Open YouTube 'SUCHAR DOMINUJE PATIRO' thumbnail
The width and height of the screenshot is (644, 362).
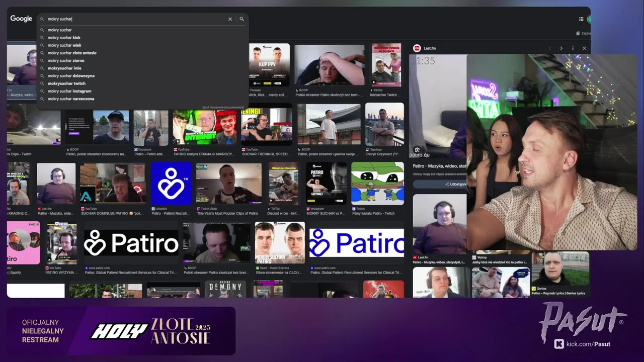coord(113,184)
